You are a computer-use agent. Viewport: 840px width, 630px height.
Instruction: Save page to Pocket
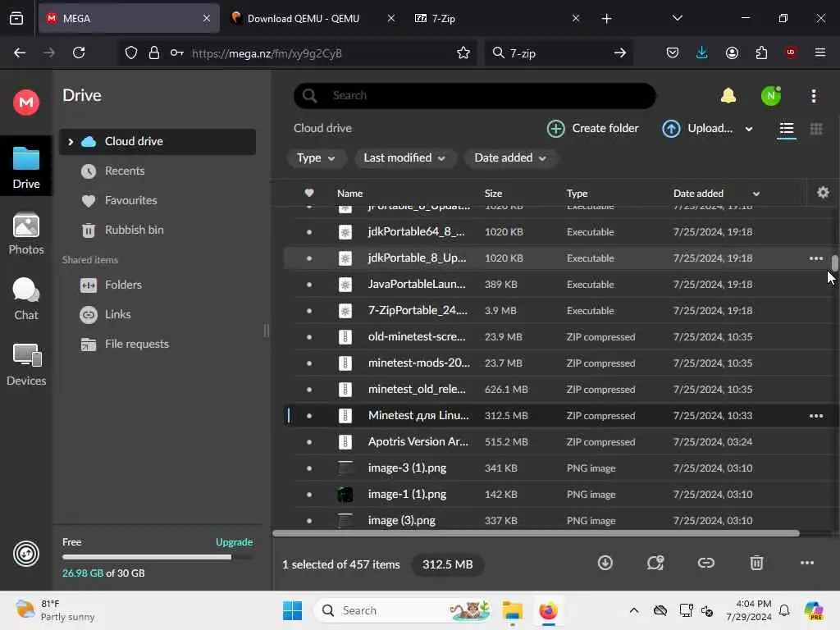pyautogui.click(x=673, y=52)
